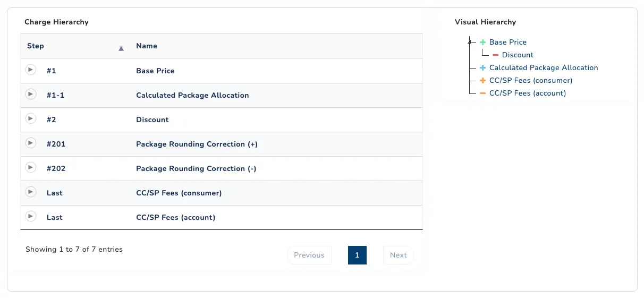Sort by the Name column header
The width and height of the screenshot is (644, 299).
coord(147,46)
